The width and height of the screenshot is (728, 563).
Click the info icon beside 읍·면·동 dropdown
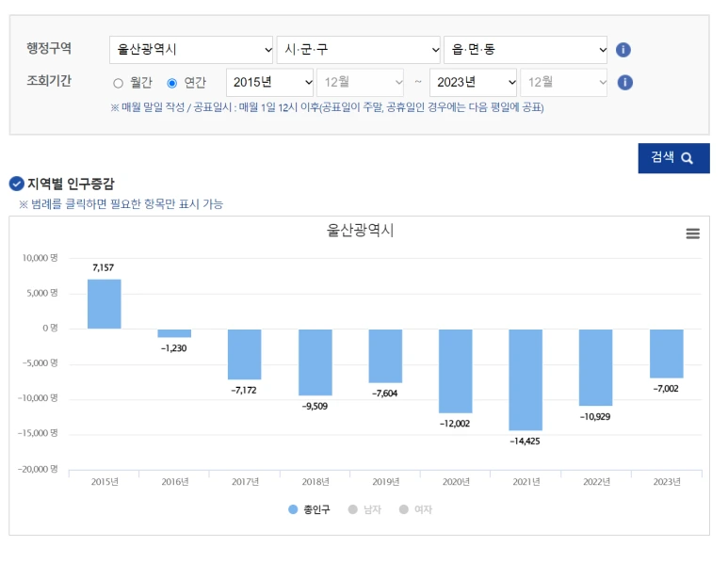(x=623, y=50)
